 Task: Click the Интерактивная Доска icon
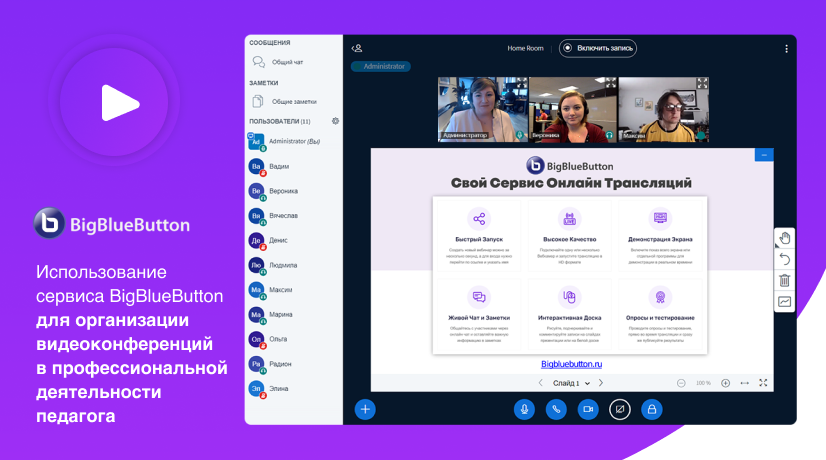coord(569,297)
